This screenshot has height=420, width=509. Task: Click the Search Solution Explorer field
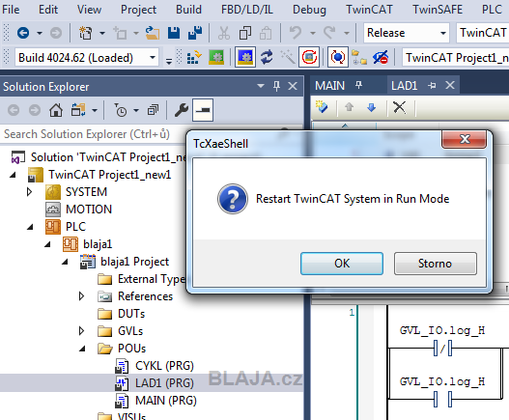93,134
